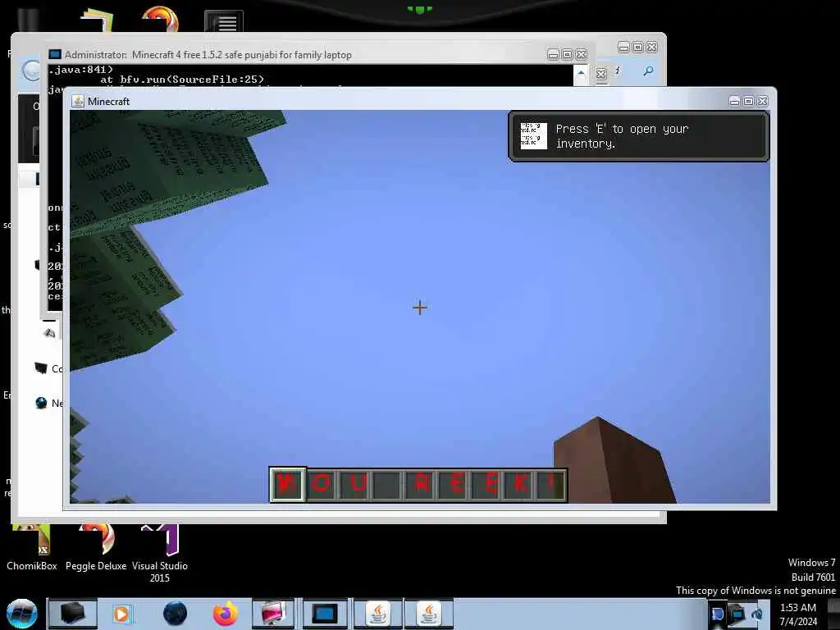Screen dimensions: 840x630
Task: Click the brown dirt block in Minecraft
Action: click(614, 461)
